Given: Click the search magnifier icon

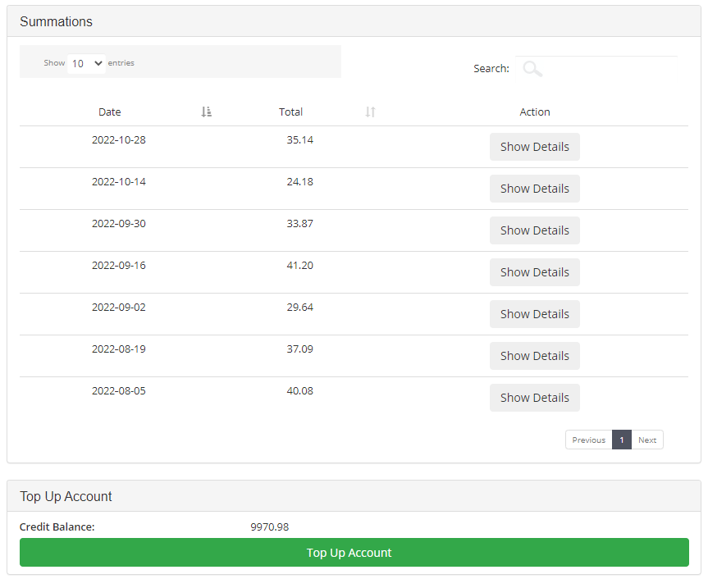Looking at the screenshot, I should click(x=532, y=69).
